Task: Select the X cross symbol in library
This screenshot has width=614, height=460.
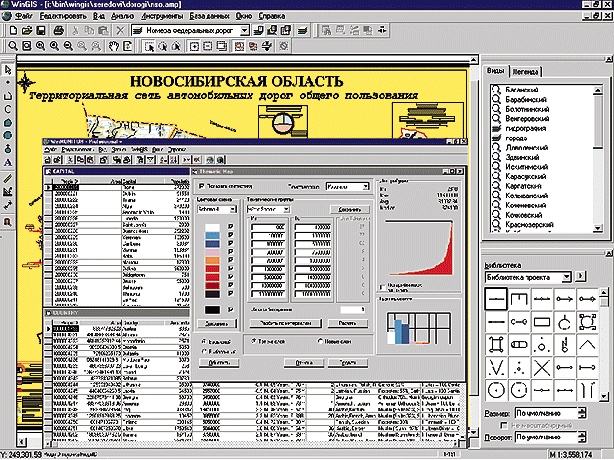Action: (542, 368)
